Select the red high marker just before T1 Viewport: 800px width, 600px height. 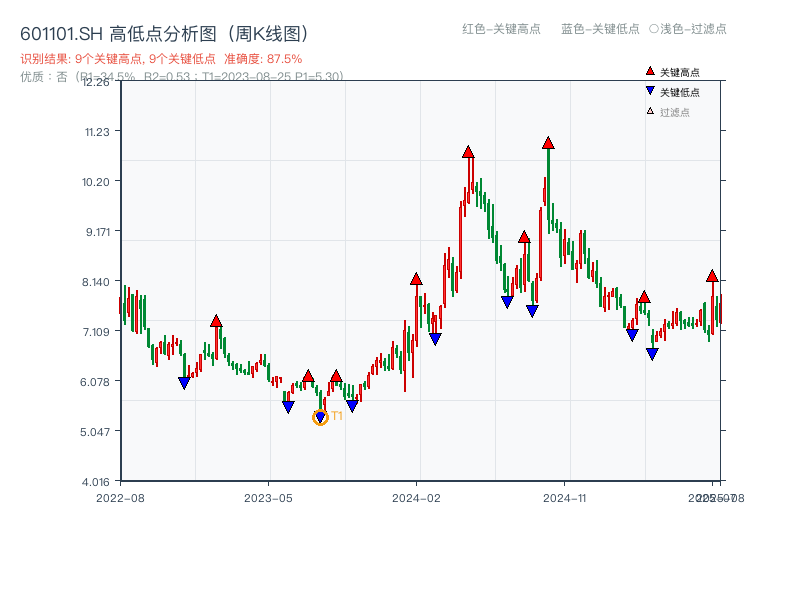[x=308, y=377]
